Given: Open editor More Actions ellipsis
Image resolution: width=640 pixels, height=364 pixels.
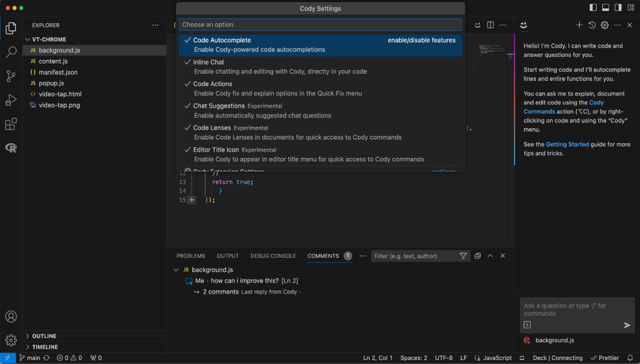Looking at the screenshot, I should click(x=503, y=25).
